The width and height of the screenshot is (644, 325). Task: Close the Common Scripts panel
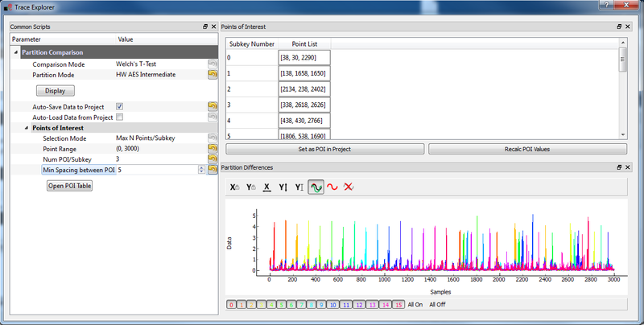tap(213, 27)
